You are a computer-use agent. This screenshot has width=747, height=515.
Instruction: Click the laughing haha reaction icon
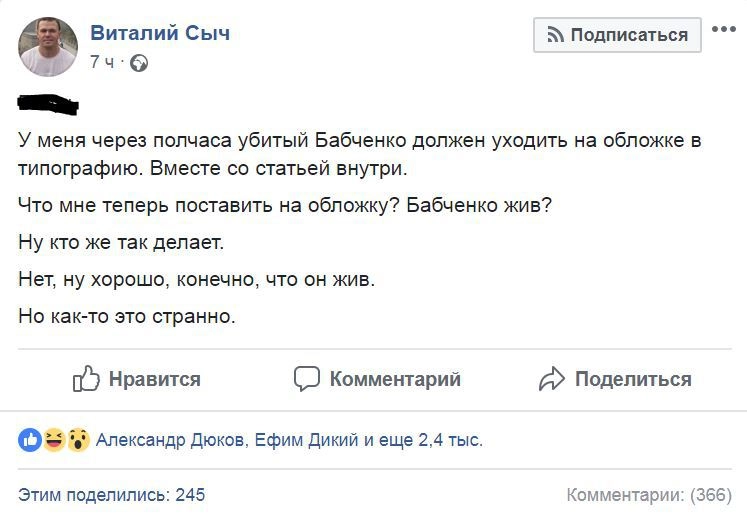[x=54, y=439]
